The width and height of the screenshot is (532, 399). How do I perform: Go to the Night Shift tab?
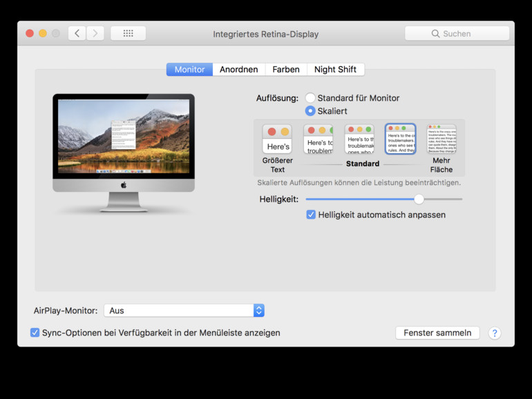coord(335,70)
